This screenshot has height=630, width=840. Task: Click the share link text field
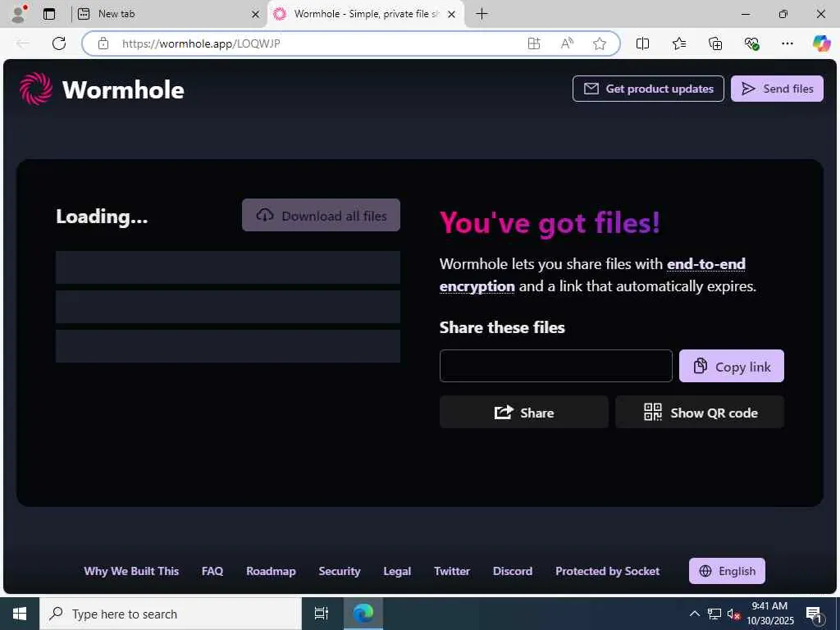pos(555,367)
